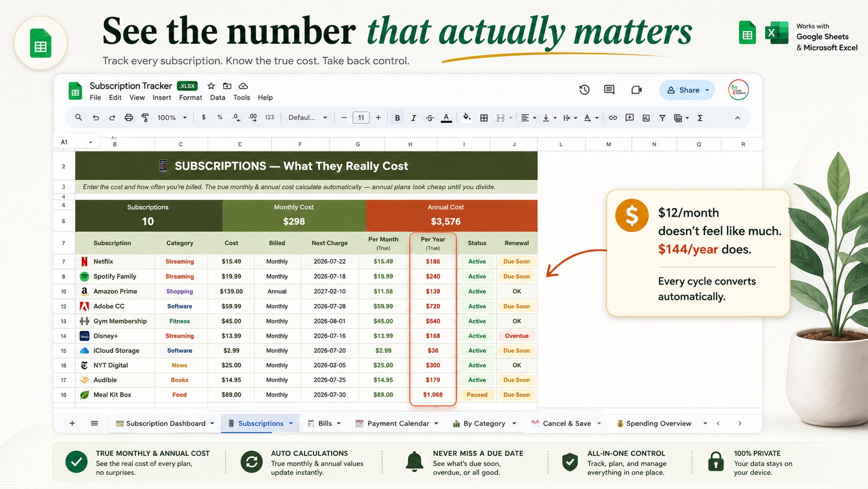Open the zoom 100% dropdown
This screenshot has width=868, height=489.
[x=172, y=118]
